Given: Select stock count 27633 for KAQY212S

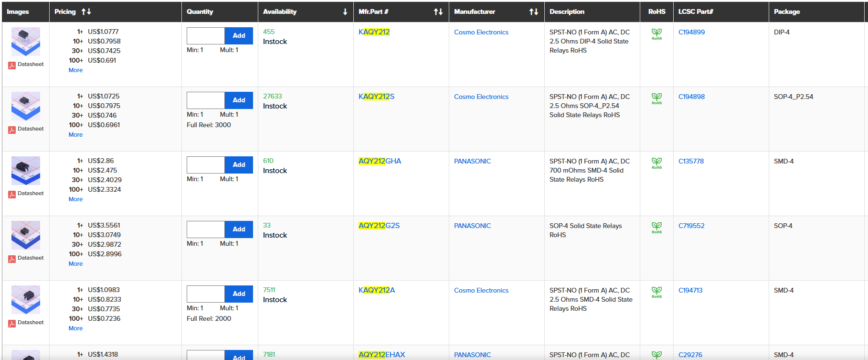Looking at the screenshot, I should point(273,96).
